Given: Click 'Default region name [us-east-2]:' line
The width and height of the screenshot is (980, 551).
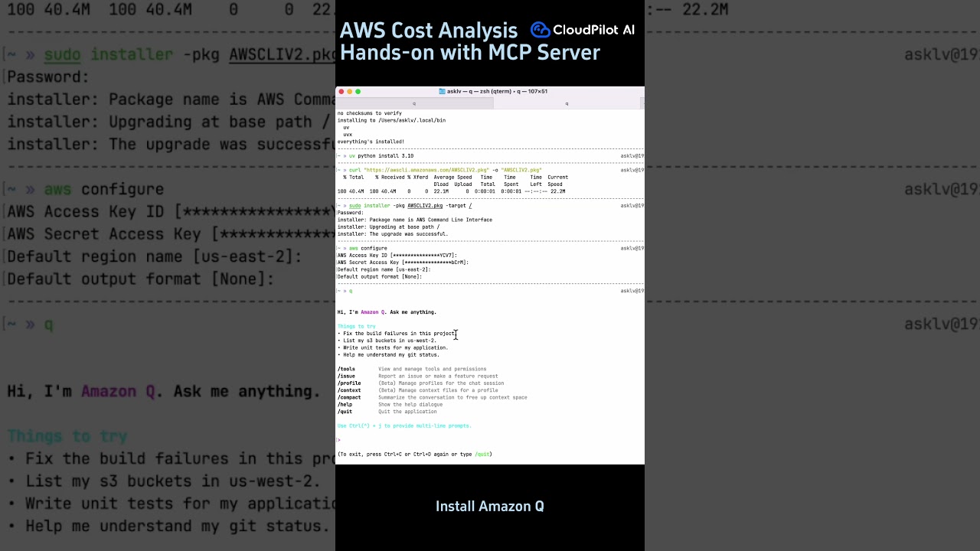Looking at the screenshot, I should (x=384, y=269).
